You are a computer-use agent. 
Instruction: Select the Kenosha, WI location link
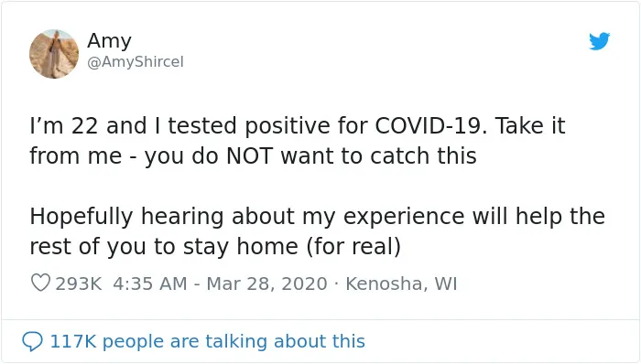pyautogui.click(x=401, y=284)
